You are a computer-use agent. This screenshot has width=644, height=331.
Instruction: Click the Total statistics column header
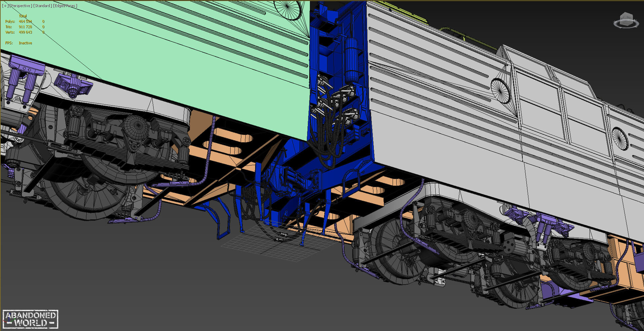click(23, 16)
